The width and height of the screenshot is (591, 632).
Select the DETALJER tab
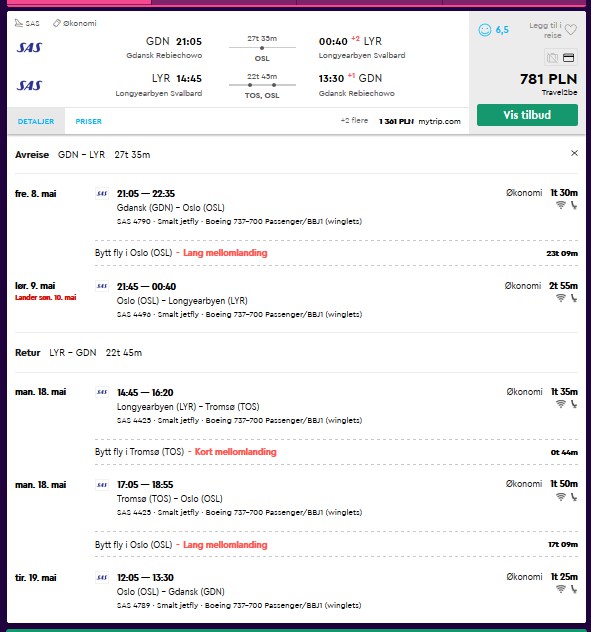[x=36, y=121]
